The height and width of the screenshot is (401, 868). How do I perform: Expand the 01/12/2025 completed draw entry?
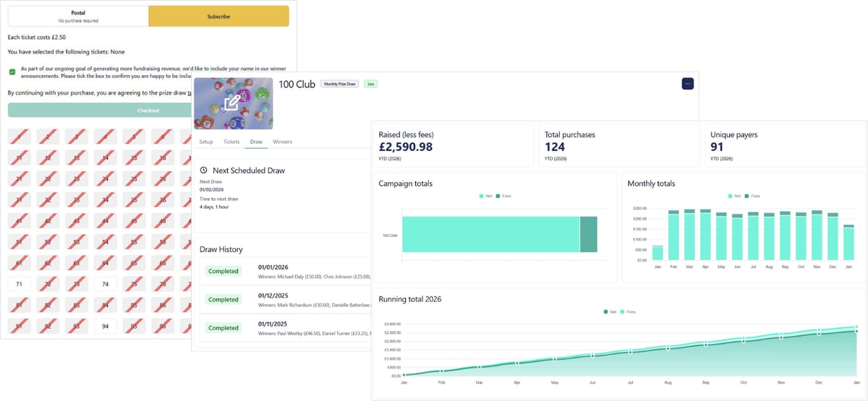click(286, 299)
